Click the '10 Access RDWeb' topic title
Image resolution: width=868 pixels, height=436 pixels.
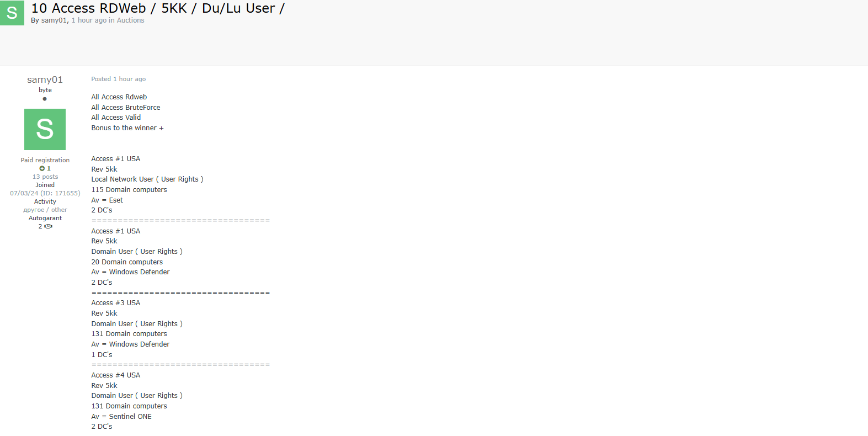coord(158,8)
